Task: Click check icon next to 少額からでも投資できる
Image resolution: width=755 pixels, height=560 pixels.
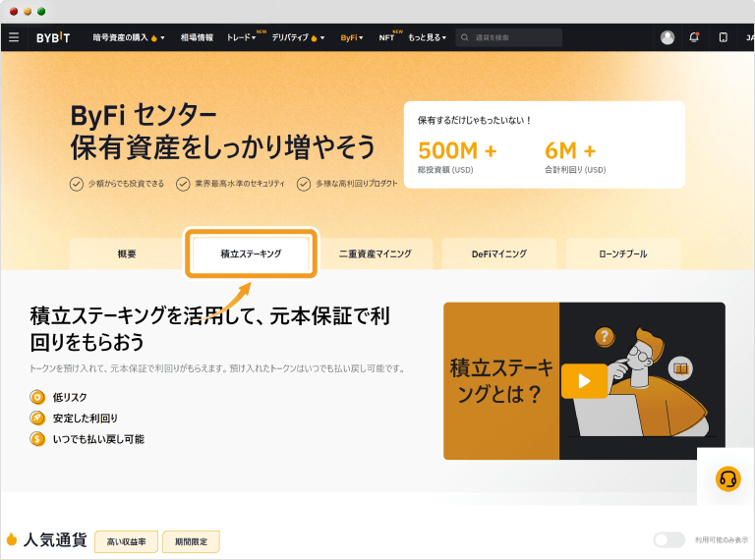Action: (76, 184)
